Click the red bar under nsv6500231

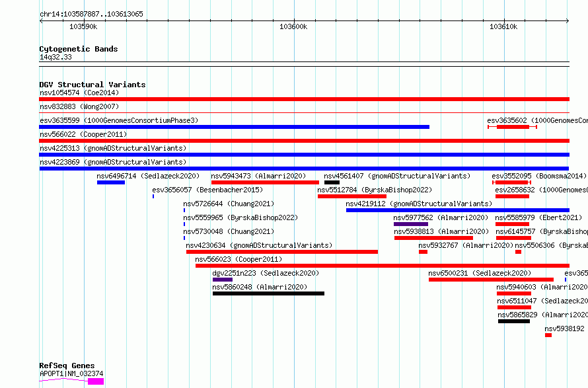click(x=492, y=280)
